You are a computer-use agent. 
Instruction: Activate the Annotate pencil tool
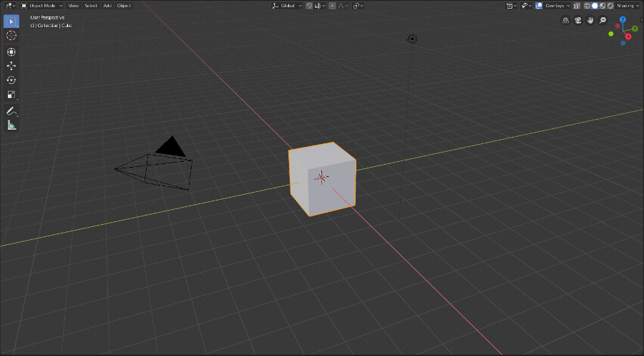point(11,111)
